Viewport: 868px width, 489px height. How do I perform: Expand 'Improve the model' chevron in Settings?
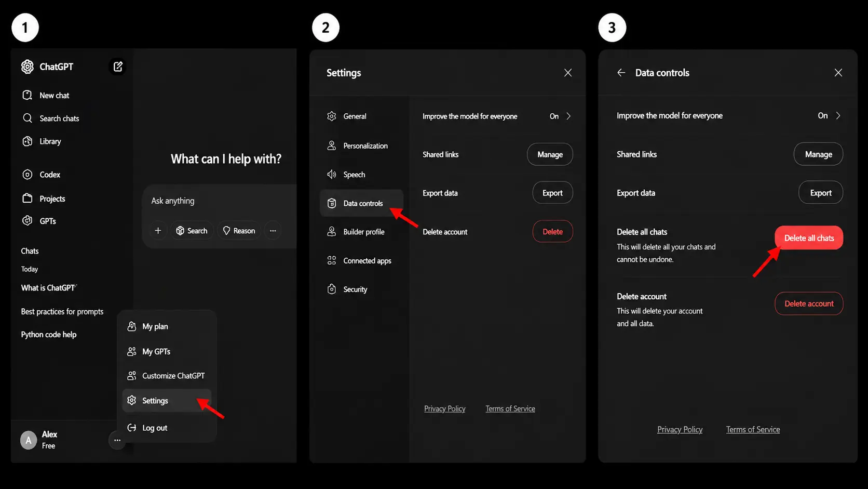tap(568, 116)
